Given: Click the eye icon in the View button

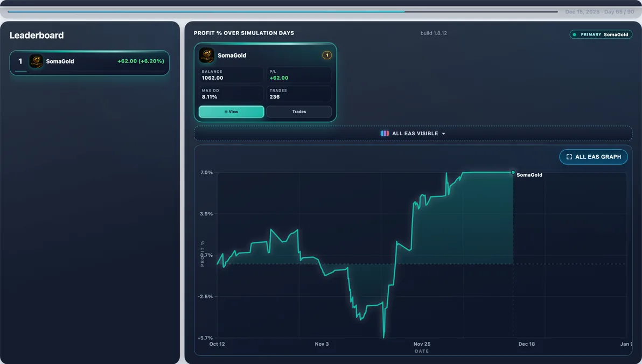Looking at the screenshot, I should pyautogui.click(x=226, y=112).
